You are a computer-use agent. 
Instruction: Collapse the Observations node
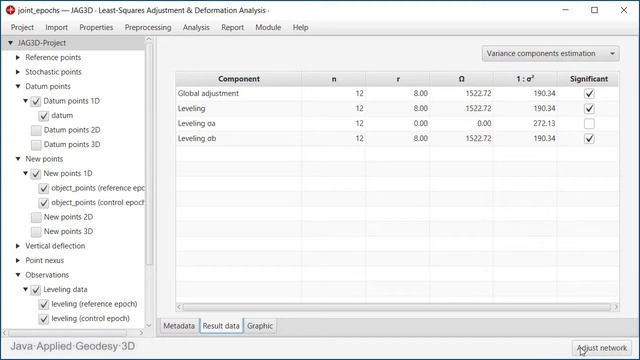tap(18, 275)
